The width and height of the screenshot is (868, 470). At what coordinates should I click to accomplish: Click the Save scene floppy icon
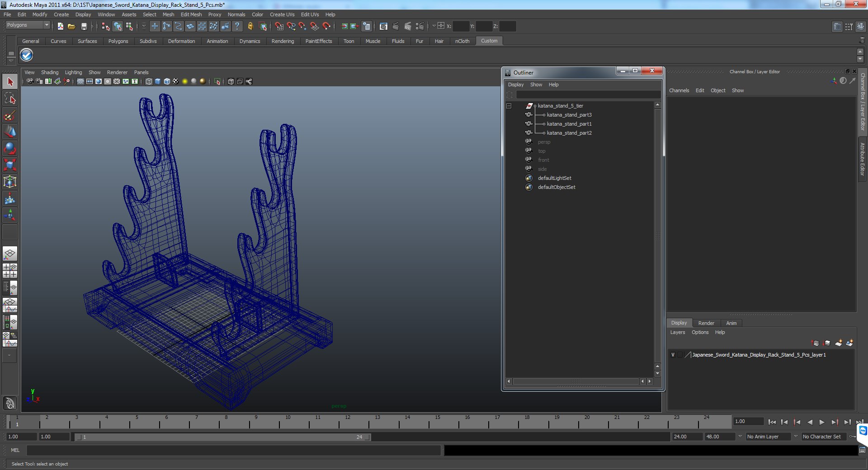point(84,26)
